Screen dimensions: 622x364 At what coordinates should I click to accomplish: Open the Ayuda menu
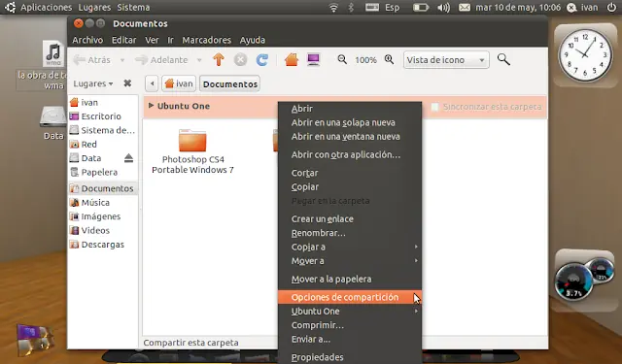click(253, 40)
